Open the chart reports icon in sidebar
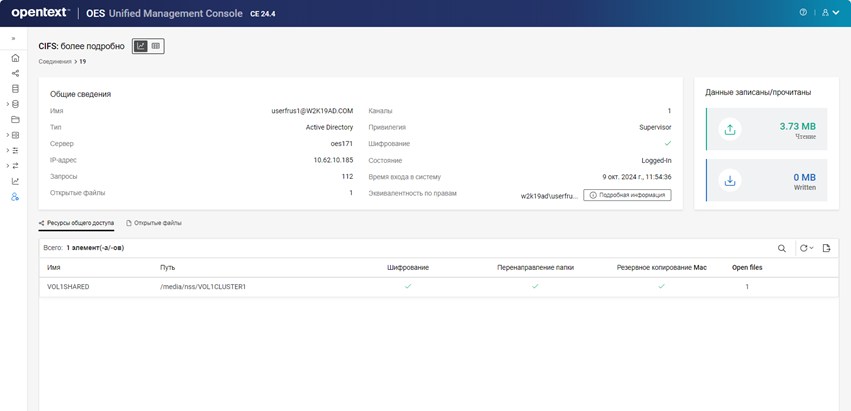851x411 pixels. pyautogui.click(x=15, y=181)
